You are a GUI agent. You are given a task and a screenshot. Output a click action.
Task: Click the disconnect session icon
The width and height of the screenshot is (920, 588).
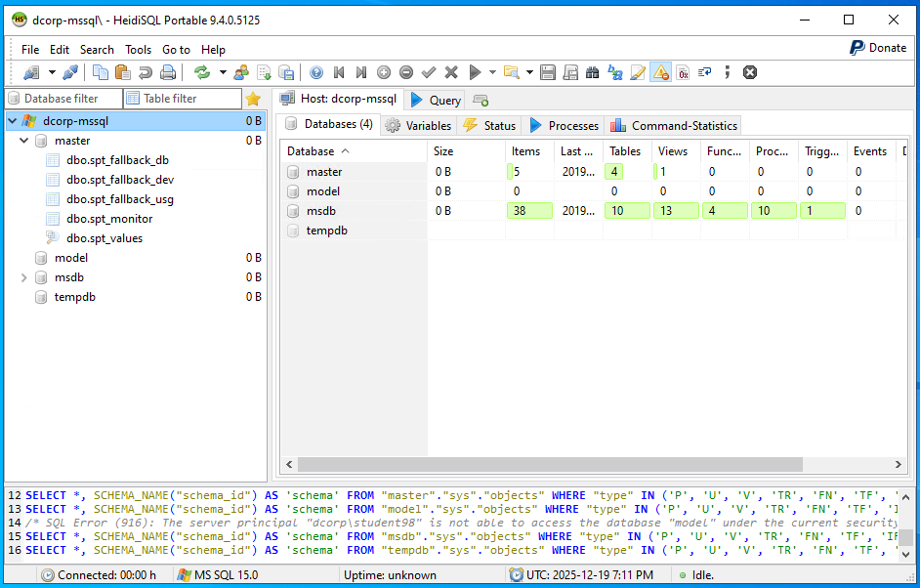(70, 72)
